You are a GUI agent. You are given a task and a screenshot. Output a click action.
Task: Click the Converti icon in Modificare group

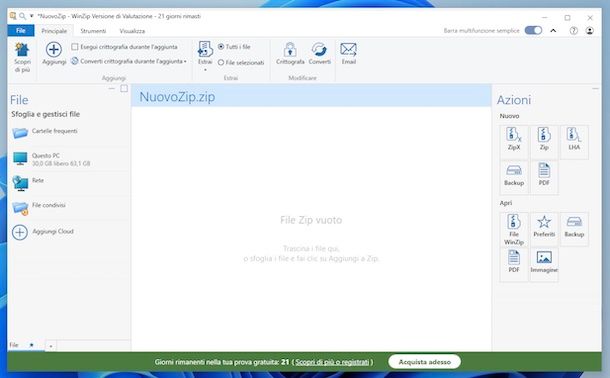[319, 50]
